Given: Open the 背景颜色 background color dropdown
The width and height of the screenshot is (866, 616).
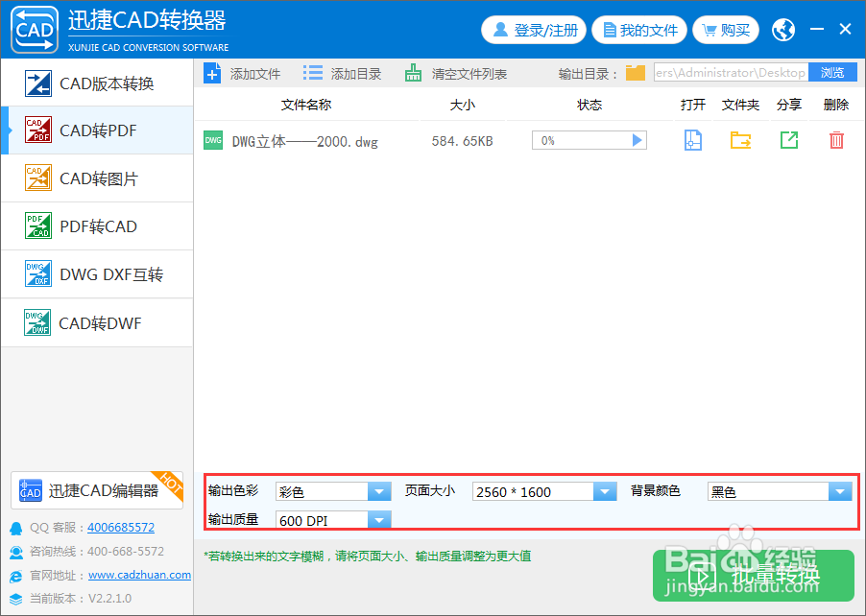Looking at the screenshot, I should (842, 490).
